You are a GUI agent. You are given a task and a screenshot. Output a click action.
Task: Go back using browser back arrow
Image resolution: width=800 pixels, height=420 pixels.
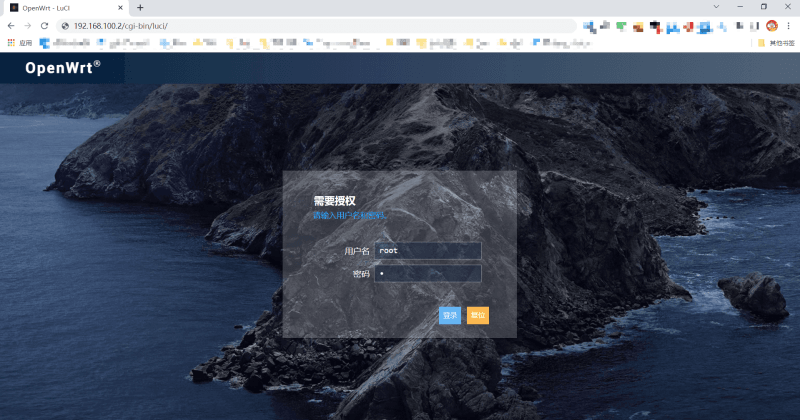[11, 25]
